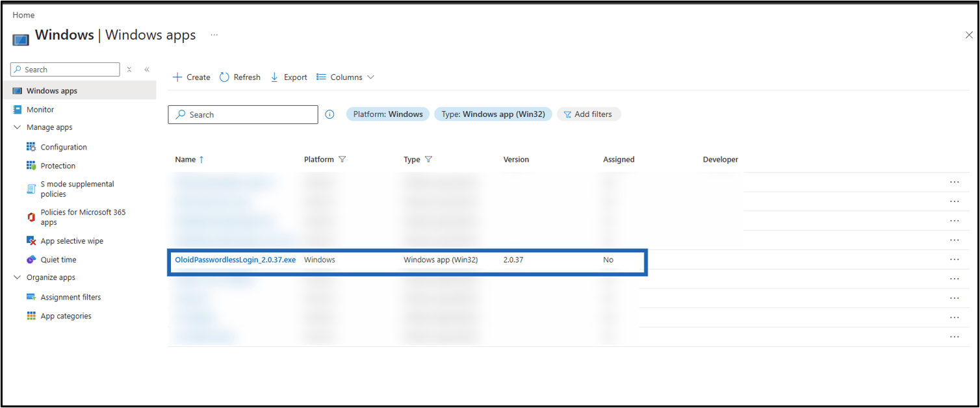Click Add filters
Viewport: 980px width, 408px height.
(589, 114)
